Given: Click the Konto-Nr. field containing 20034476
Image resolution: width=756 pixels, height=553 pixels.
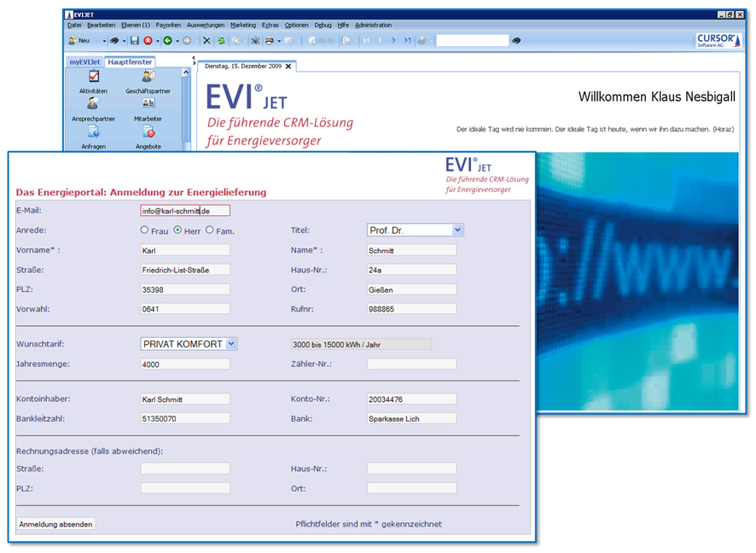Looking at the screenshot, I should pos(412,399).
